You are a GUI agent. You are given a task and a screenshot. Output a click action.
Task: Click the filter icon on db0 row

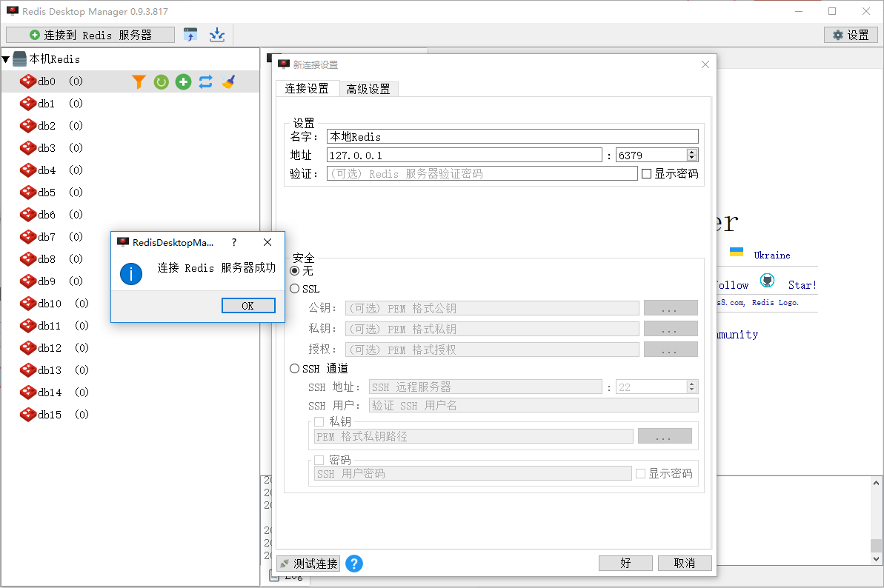(x=139, y=81)
